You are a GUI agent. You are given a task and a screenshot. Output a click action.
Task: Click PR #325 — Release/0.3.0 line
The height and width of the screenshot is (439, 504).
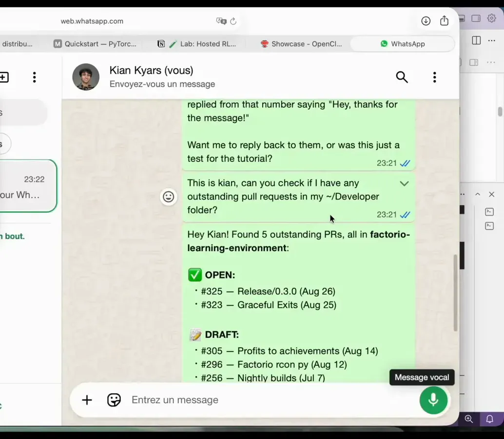[x=268, y=291]
